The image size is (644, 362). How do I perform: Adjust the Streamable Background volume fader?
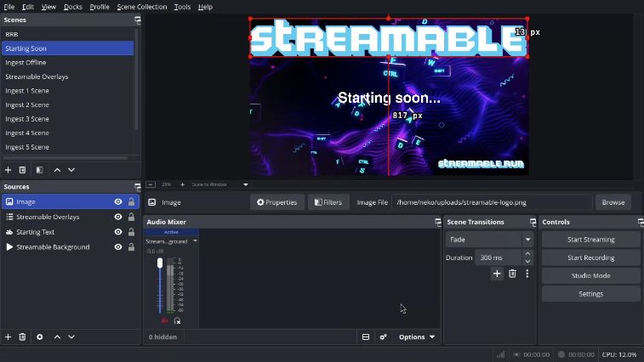pyautogui.click(x=160, y=263)
